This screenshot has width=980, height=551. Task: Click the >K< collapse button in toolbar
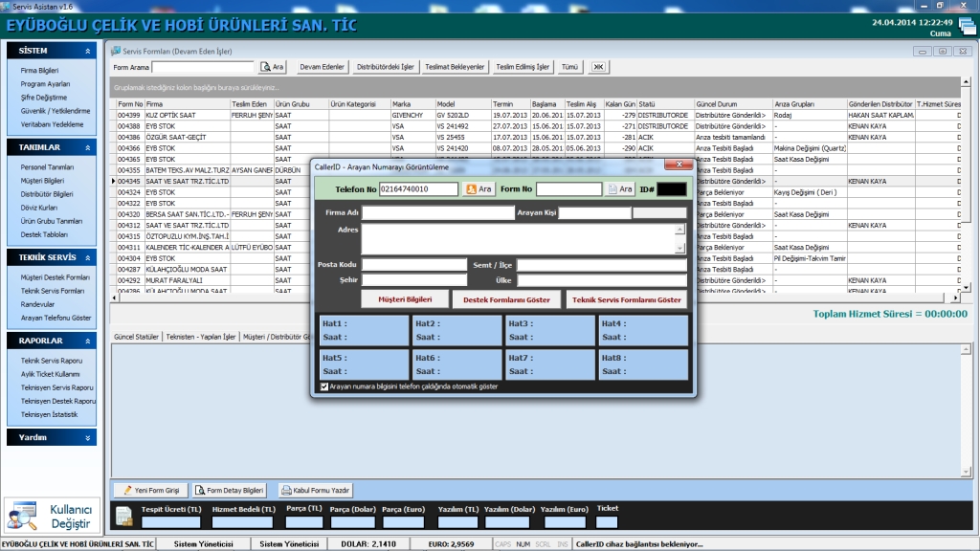click(598, 67)
